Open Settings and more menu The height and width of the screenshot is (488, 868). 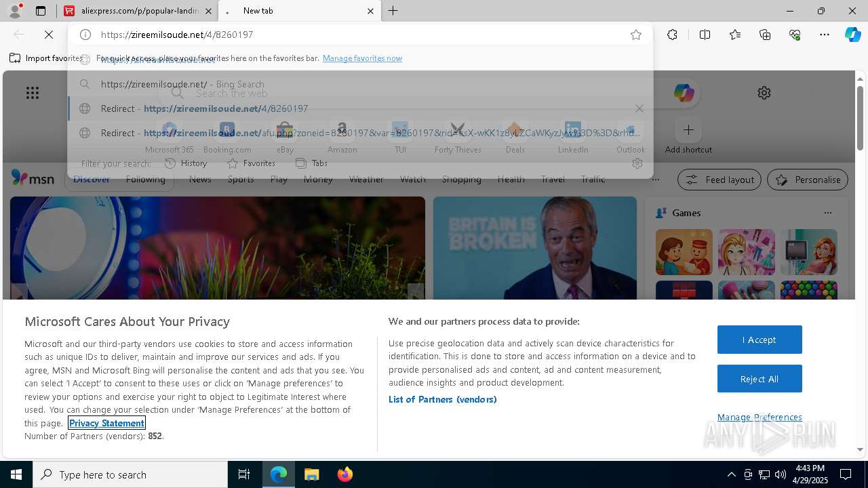pyautogui.click(x=825, y=35)
